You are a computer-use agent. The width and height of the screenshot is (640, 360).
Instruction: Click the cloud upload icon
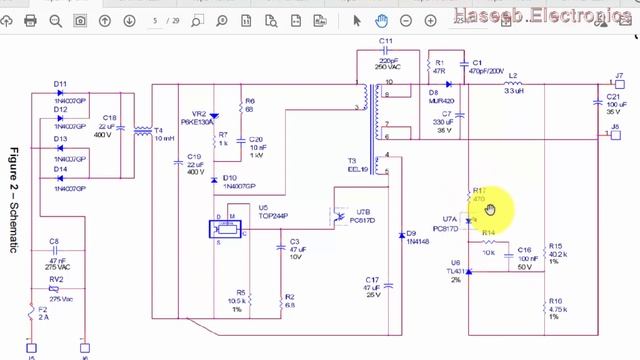coord(6,20)
